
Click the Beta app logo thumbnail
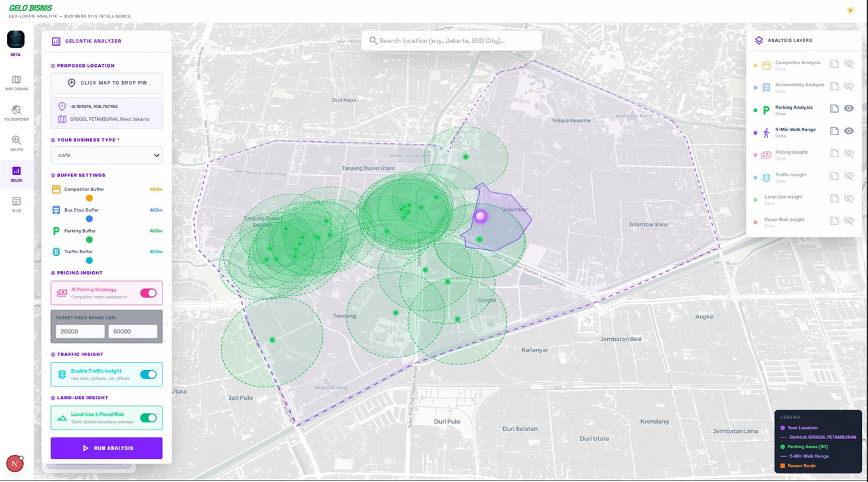pyautogui.click(x=16, y=39)
